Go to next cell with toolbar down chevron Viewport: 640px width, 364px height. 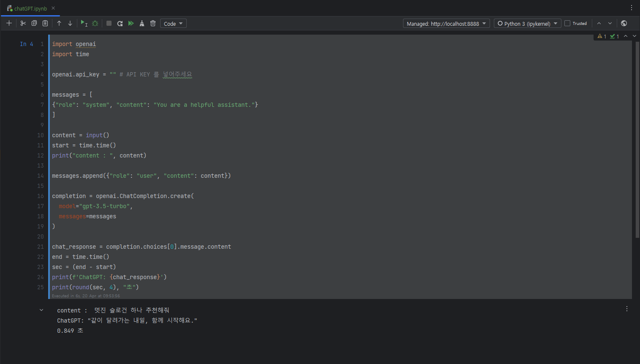coord(610,23)
